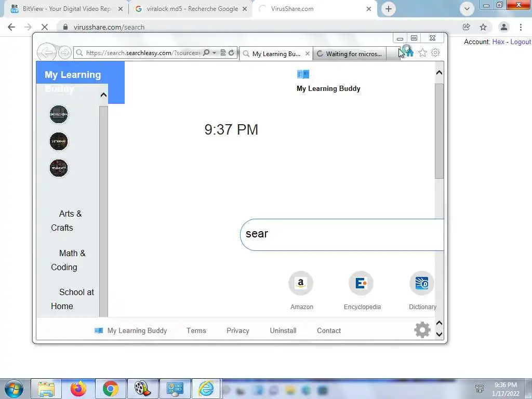Switch to Waiting for micros... IE tab
Screen dimensions: 532x399
click(350, 54)
